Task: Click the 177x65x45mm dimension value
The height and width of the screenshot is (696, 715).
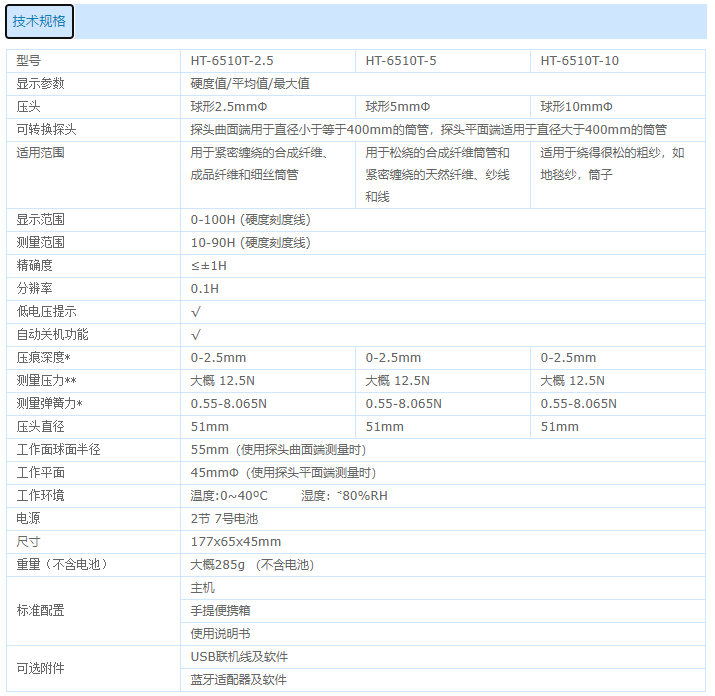Action: click(x=236, y=541)
